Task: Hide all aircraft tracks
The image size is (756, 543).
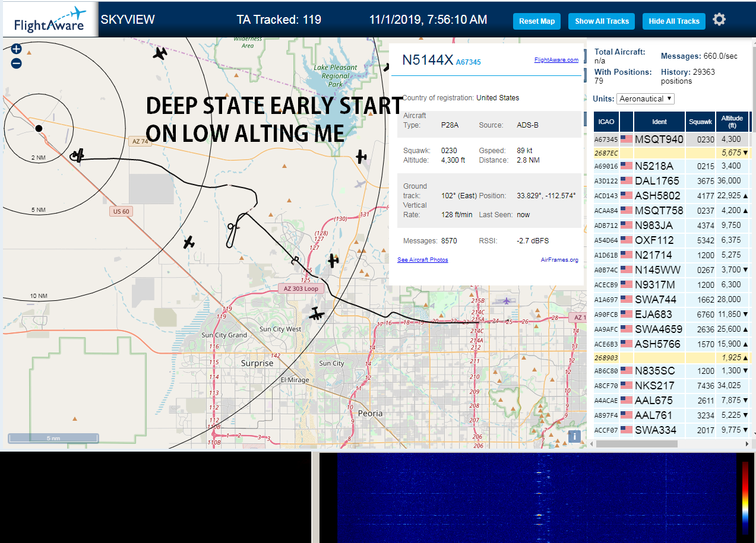Action: click(x=674, y=21)
